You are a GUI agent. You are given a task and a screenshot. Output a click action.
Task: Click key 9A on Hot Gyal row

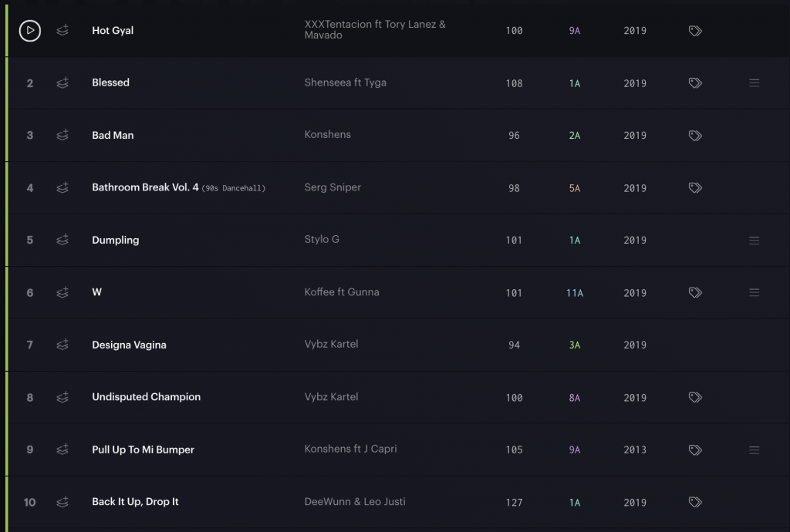574,31
